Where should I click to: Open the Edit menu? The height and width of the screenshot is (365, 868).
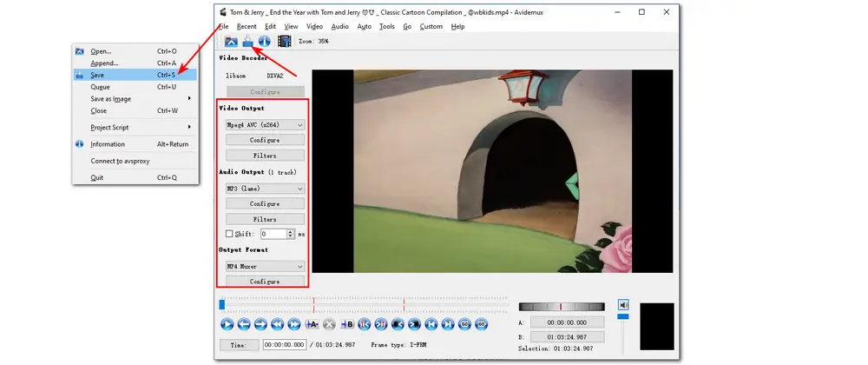click(x=270, y=27)
